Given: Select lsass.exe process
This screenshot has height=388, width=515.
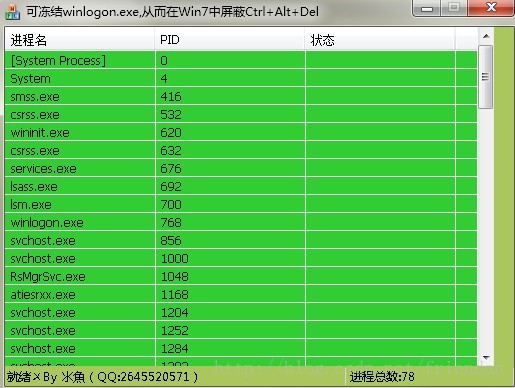Looking at the screenshot, I should click(241, 186).
